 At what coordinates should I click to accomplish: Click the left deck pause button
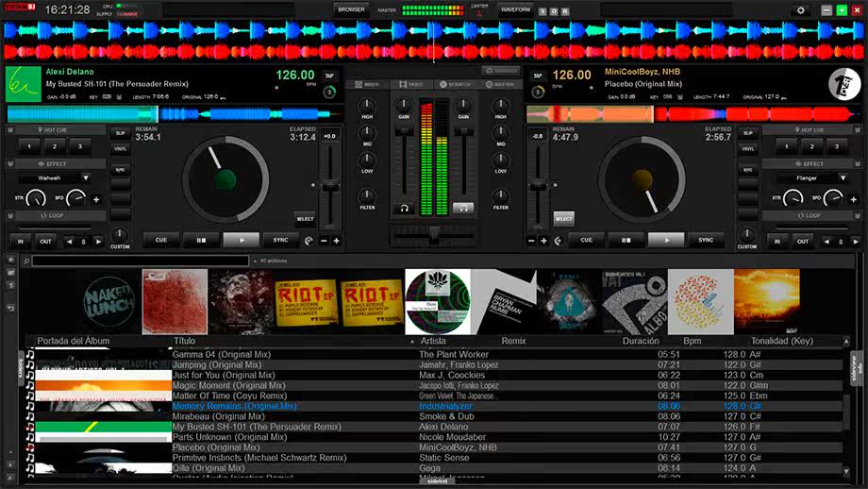(202, 240)
